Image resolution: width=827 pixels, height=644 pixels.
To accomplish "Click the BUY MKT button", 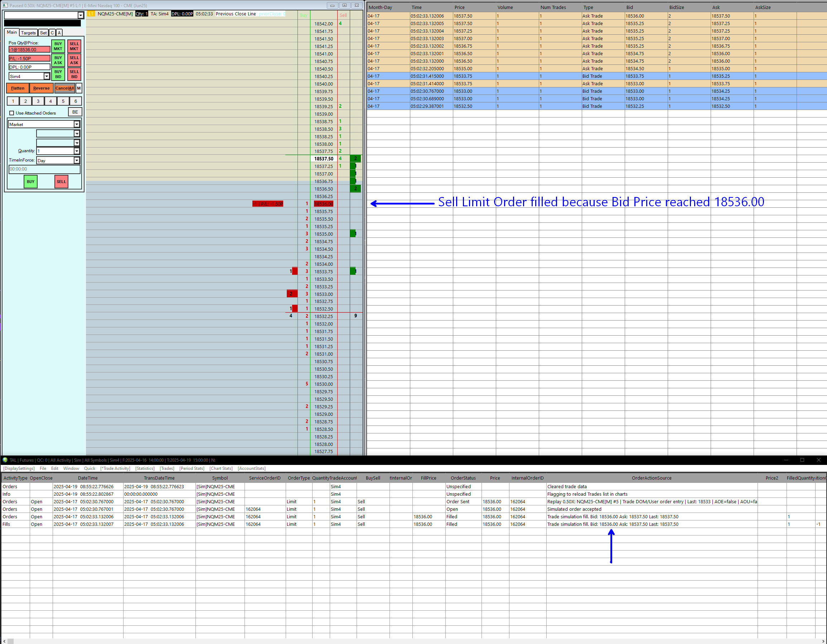I will click(58, 46).
